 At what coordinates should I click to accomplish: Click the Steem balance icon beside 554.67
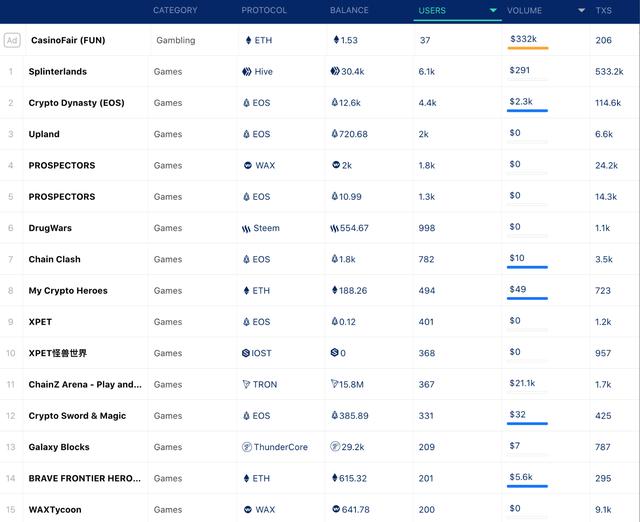(x=334, y=229)
